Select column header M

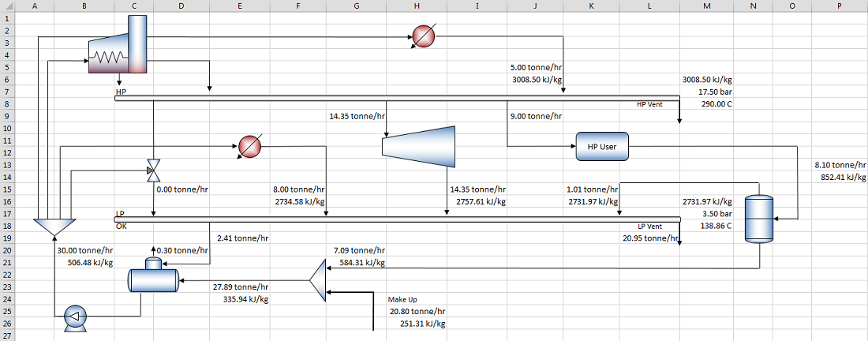click(706, 6)
